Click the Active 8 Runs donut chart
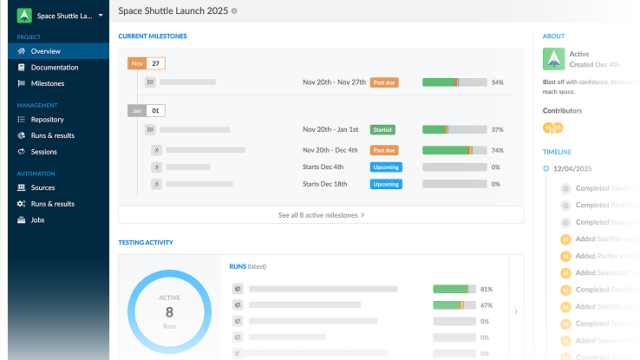This screenshot has height=360, width=640. tap(169, 312)
